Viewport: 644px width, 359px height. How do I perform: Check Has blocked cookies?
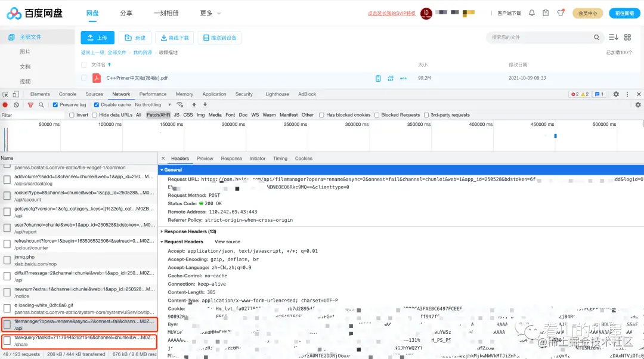[x=321, y=115]
